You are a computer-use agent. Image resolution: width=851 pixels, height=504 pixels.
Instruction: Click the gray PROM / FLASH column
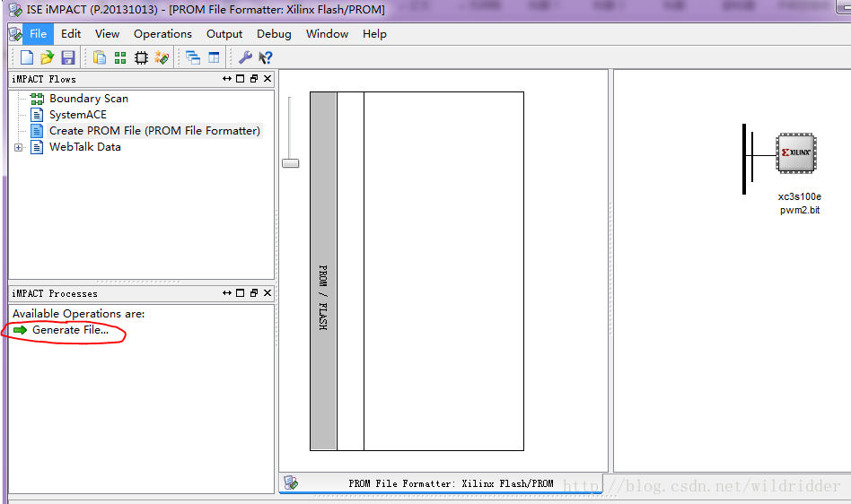[x=323, y=271]
